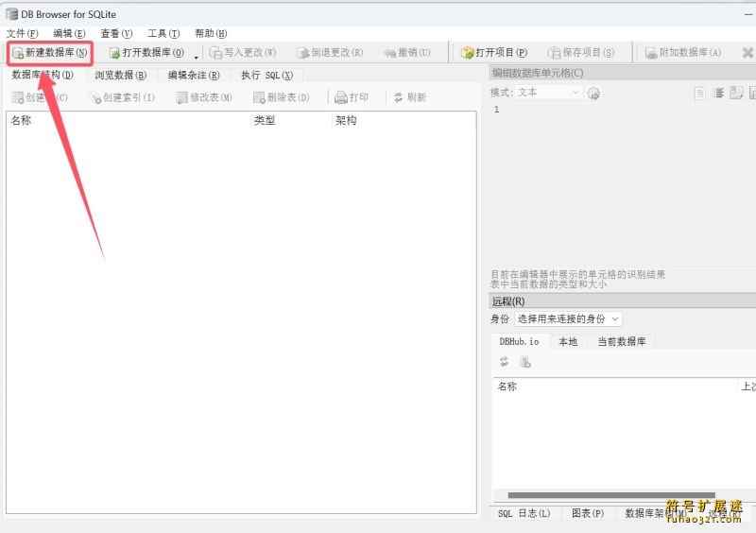This screenshot has width=756, height=533.
Task: Click the 打印 printer button
Action: pyautogui.click(x=352, y=97)
